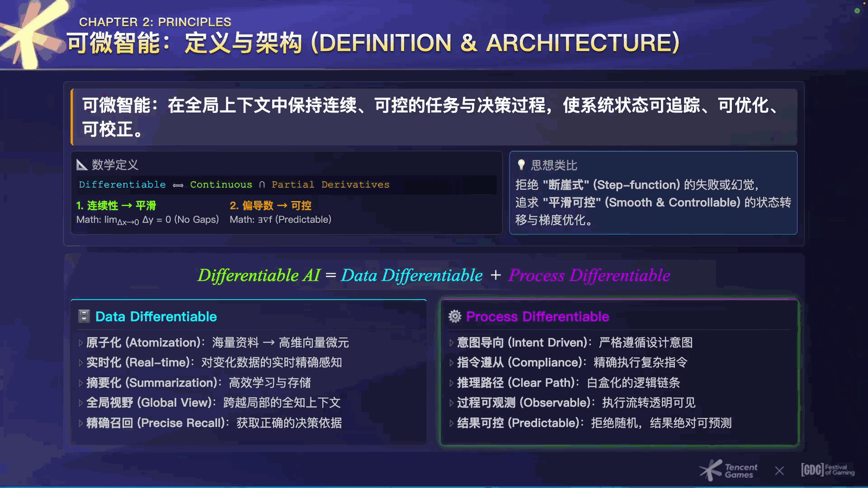
Task: Expand the 全局视野 (Global View) bullet arrow
Action: coord(81,403)
